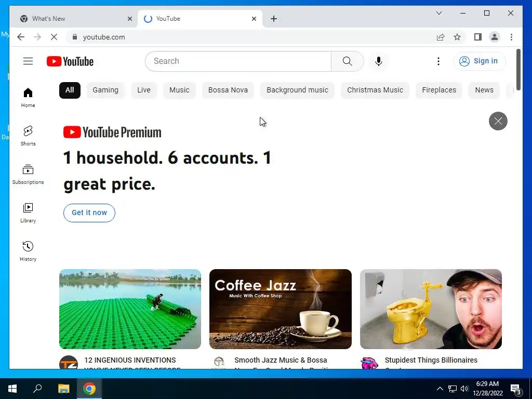Viewport: 532px width, 399px height.
Task: Search with your voice microphone icon
Action: pos(379,61)
